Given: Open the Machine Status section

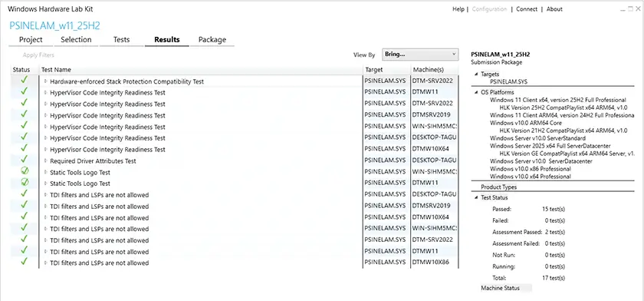Looking at the screenshot, I should pos(500,288).
